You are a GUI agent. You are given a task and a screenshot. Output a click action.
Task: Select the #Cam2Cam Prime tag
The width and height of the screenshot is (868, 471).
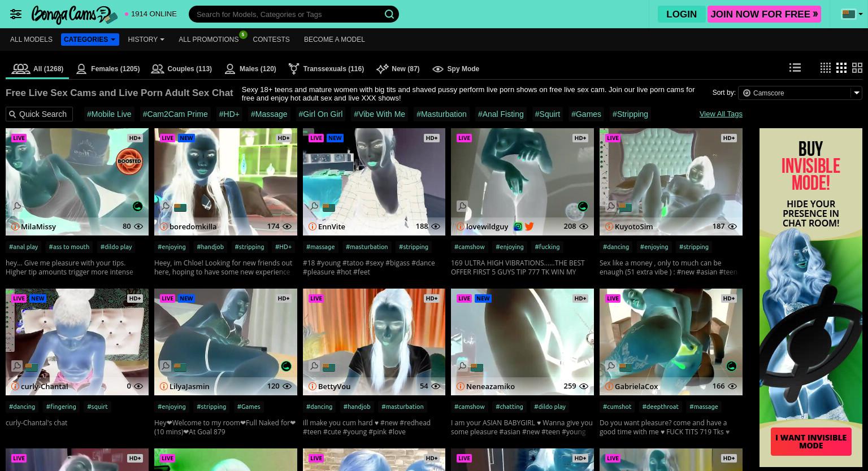tap(175, 114)
